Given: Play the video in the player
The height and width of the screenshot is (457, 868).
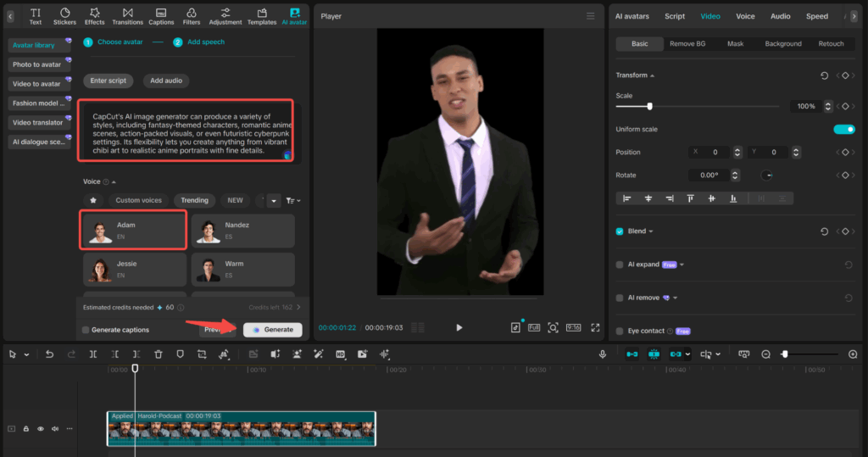Looking at the screenshot, I should pos(459,327).
